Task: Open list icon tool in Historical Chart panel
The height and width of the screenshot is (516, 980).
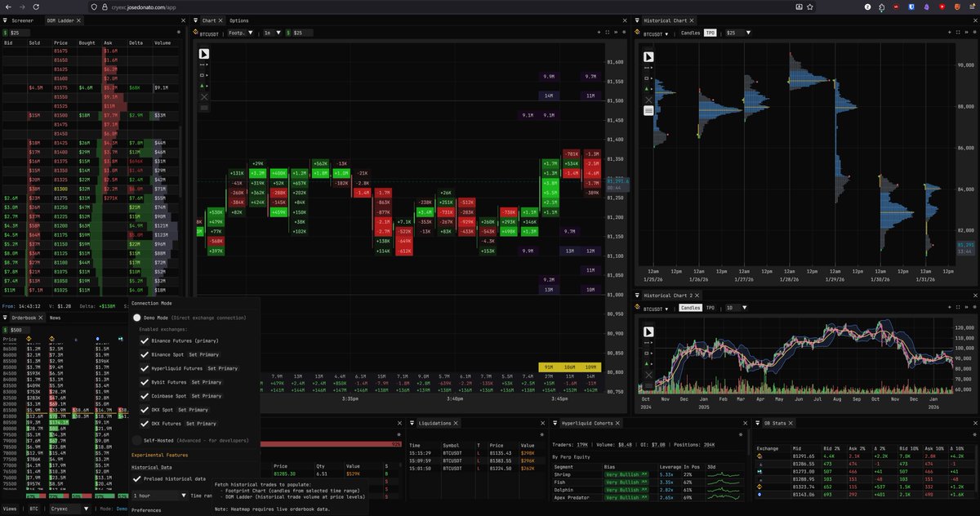Action: [x=648, y=110]
